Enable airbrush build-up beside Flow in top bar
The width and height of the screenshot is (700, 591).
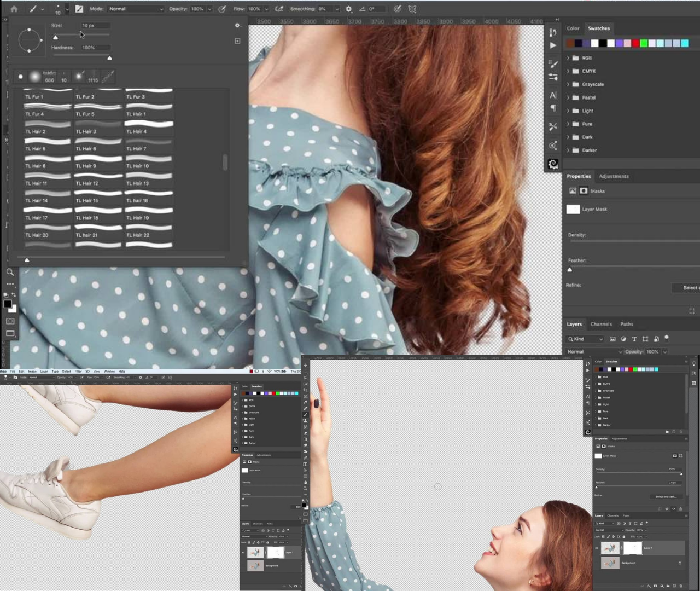(279, 9)
